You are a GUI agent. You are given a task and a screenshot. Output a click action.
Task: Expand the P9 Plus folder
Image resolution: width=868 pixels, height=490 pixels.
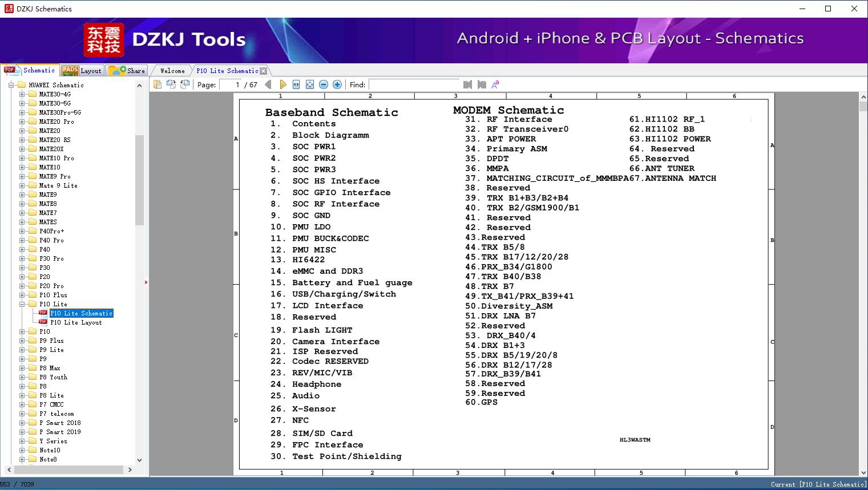pyautogui.click(x=22, y=341)
